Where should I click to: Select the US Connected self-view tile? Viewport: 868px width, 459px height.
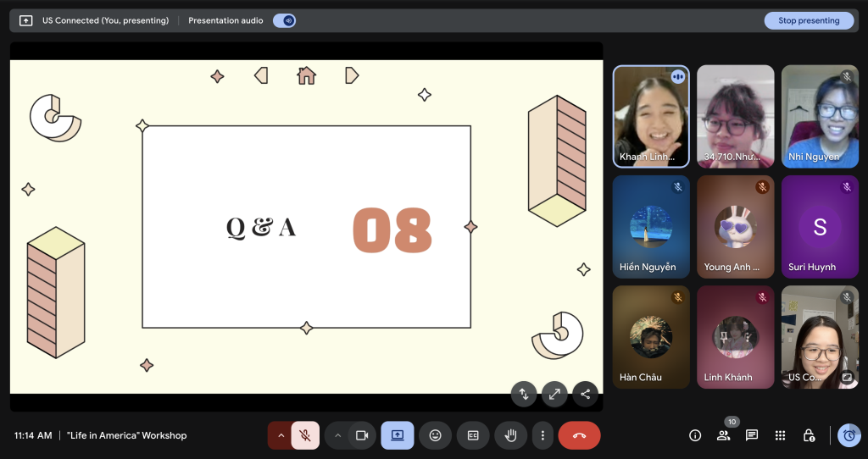[x=820, y=337]
